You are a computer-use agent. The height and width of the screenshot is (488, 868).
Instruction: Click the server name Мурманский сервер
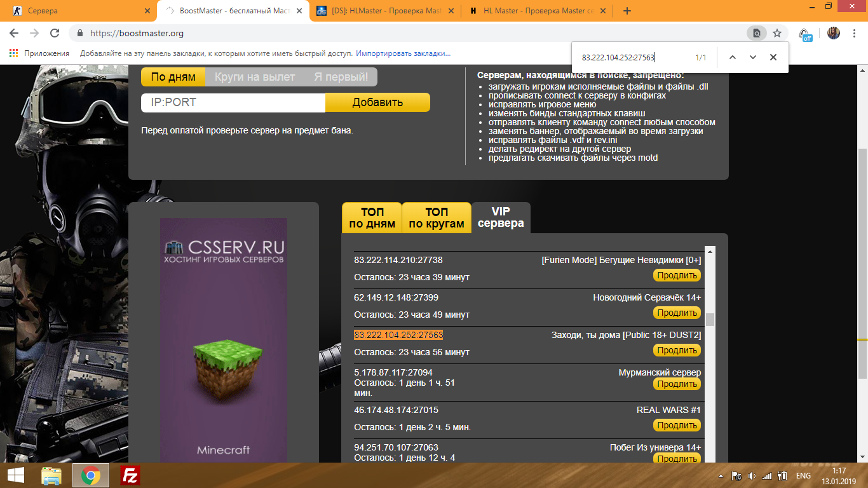tap(660, 372)
